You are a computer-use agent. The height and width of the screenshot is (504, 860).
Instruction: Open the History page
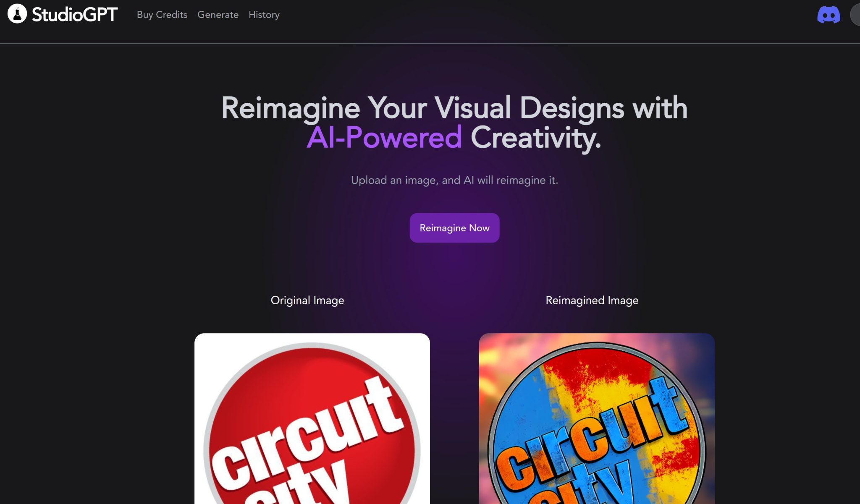264,15
